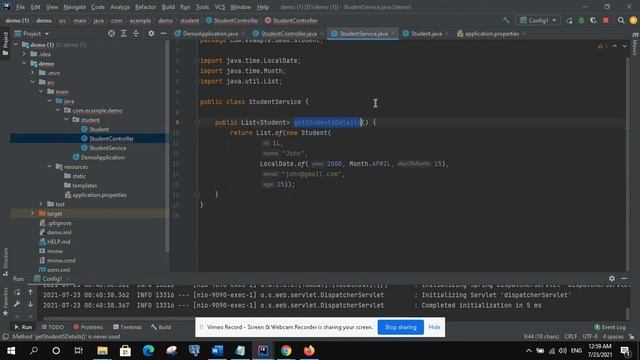
Task: Open the Refactor menu
Action: pos(146,7)
